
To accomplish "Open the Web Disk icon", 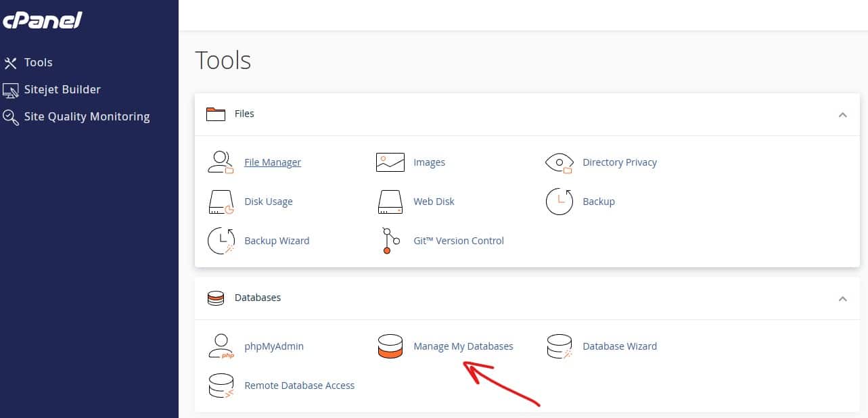I will click(390, 202).
